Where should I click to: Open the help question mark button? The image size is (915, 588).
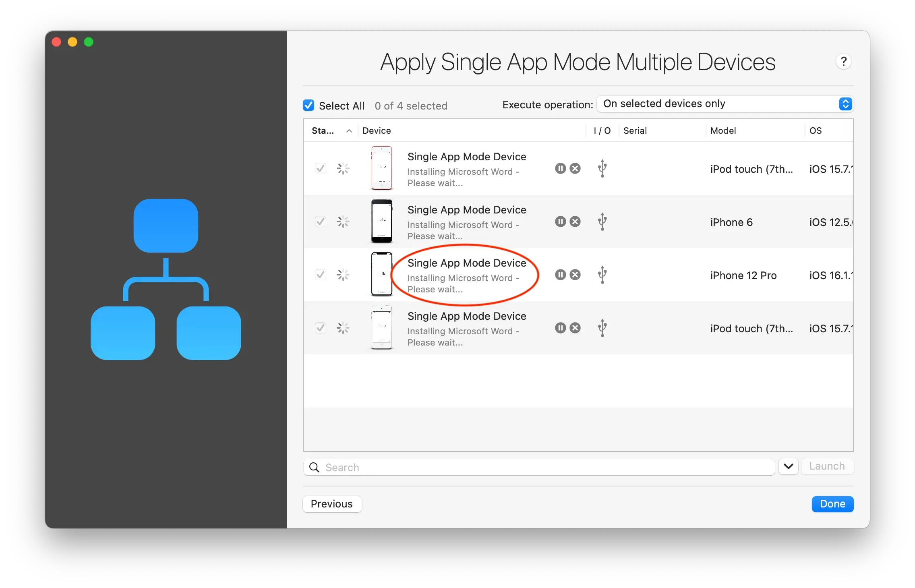[843, 62]
